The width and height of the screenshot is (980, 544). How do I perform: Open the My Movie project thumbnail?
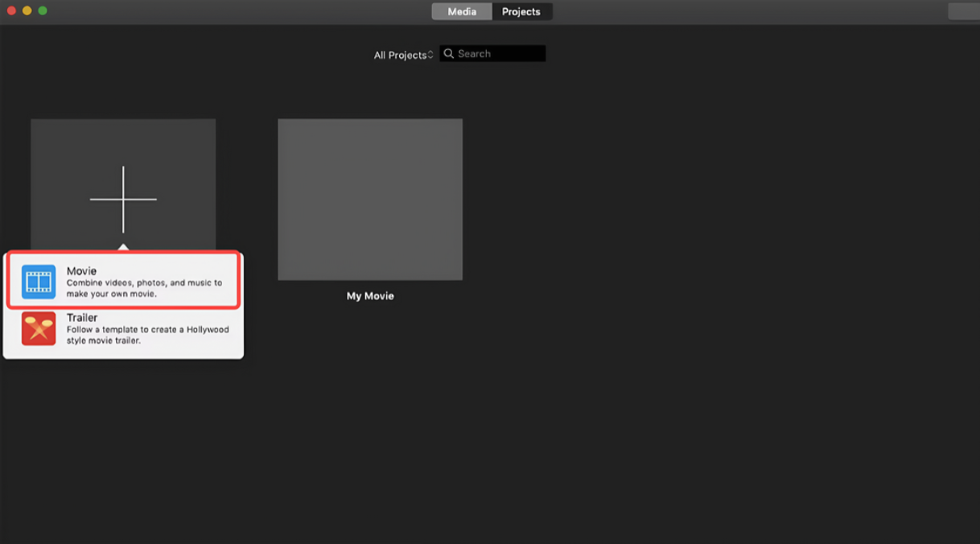click(370, 200)
